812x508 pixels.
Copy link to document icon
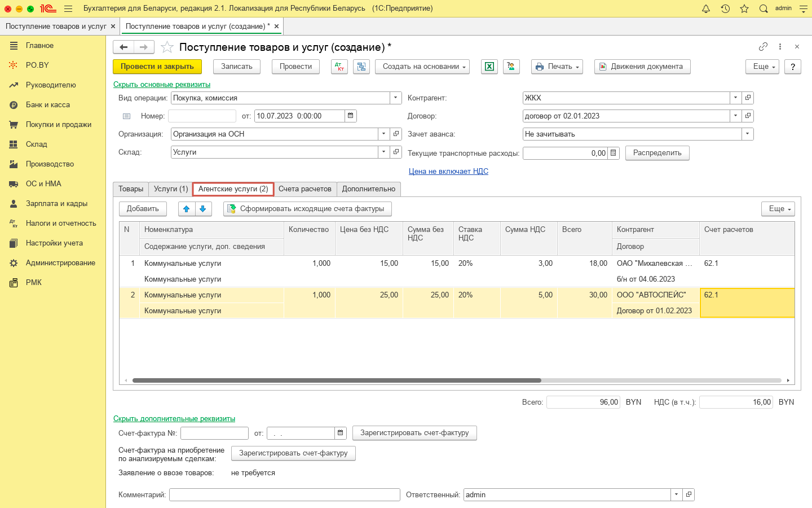pos(763,47)
